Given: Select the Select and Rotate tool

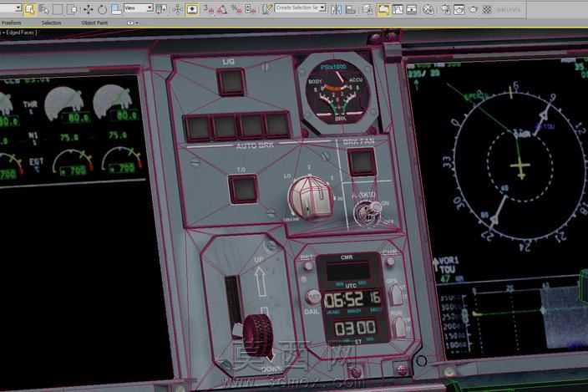Looking at the screenshot, I should 102,9.
